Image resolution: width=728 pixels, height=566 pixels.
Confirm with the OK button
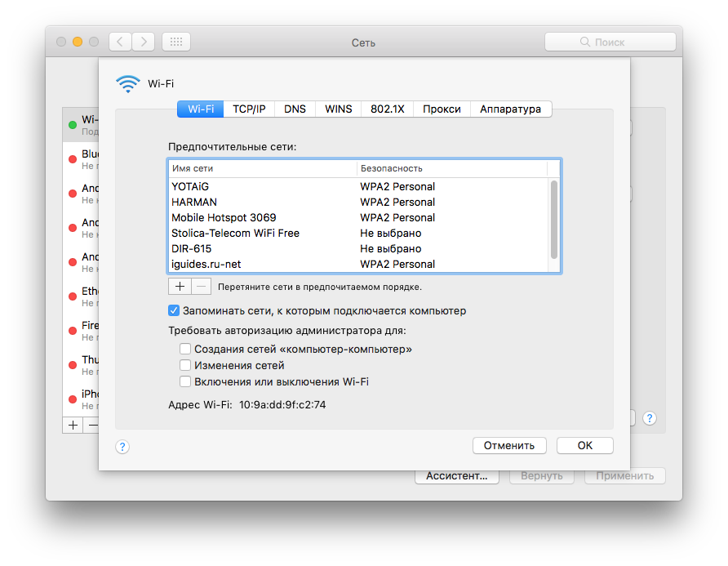(x=585, y=446)
